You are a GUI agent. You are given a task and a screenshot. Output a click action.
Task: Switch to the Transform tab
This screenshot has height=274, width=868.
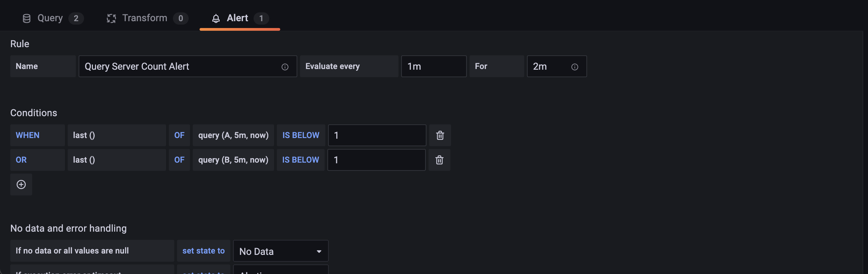point(145,18)
